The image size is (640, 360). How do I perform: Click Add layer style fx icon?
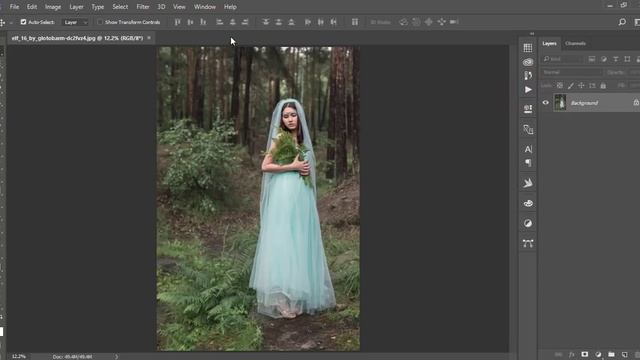(571, 355)
